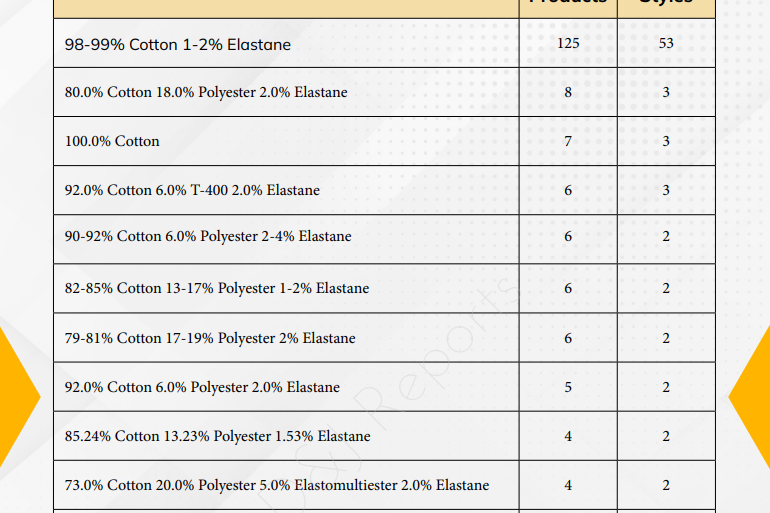Click the 79-81% Cotton 17-19% Polyester entry
770x513 pixels.
pos(210,338)
